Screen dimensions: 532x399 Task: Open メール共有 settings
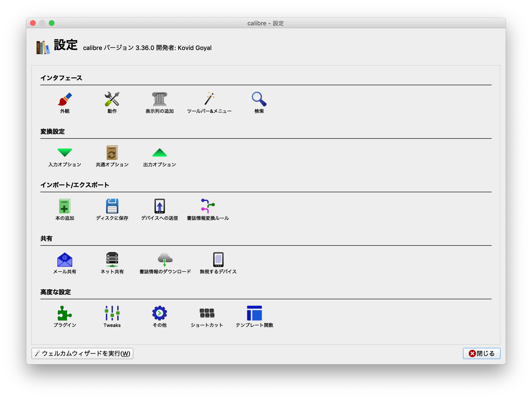click(65, 263)
